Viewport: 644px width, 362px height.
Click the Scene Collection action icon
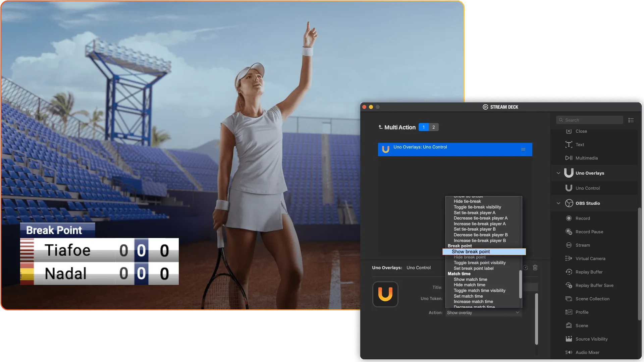pyautogui.click(x=569, y=299)
